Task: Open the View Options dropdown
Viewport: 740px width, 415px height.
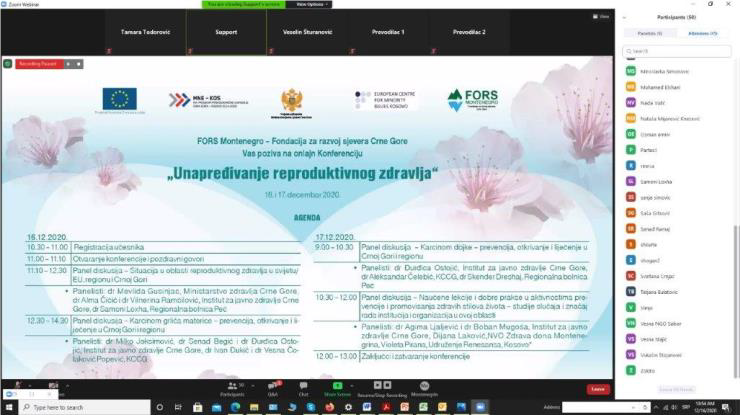Action: pos(311,4)
